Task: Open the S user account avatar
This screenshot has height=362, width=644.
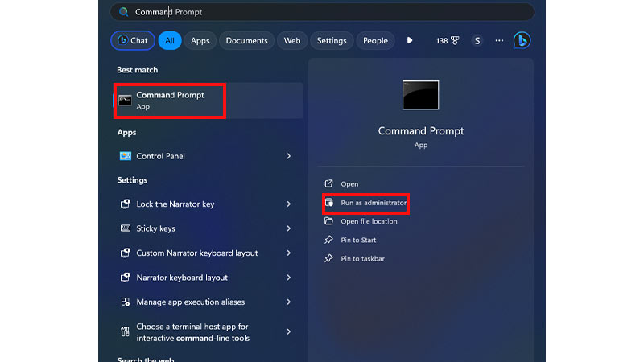Action: (477, 41)
